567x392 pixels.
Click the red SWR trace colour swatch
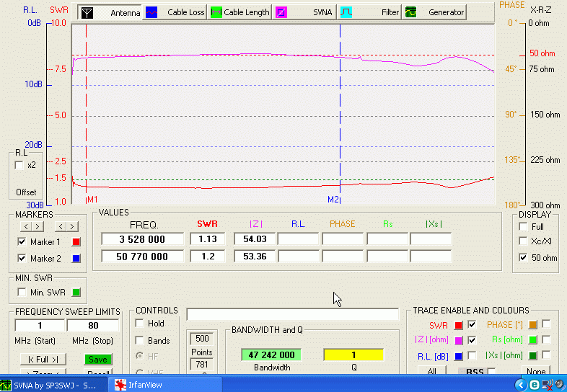tap(457, 324)
